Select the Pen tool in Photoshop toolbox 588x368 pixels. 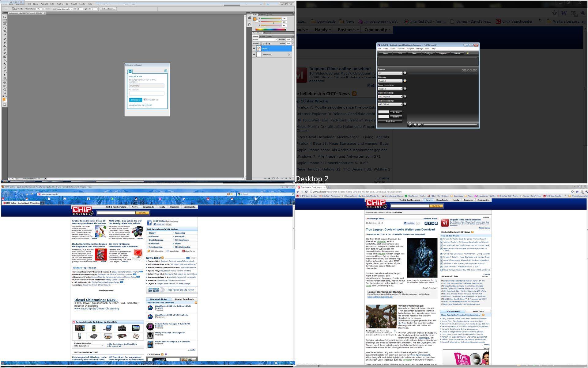pyautogui.click(x=4, y=68)
